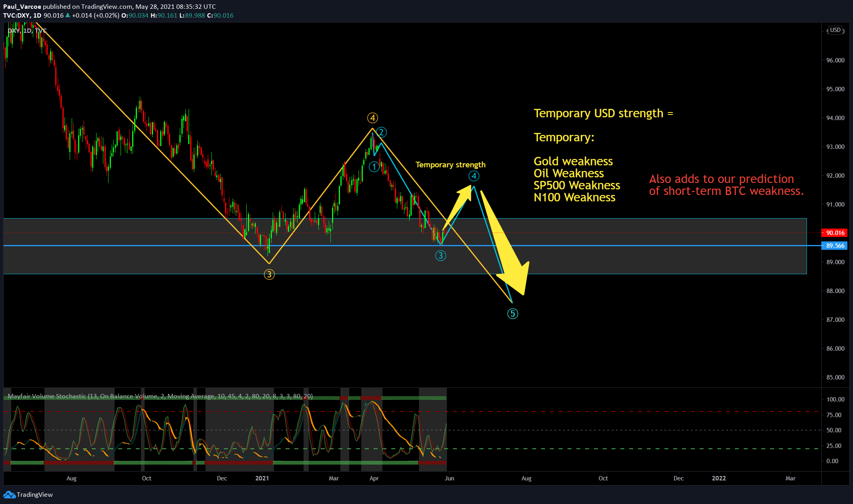This screenshot has width=853, height=504.
Task: Click the 25.00 stochastic axis label
Action: 834,446
